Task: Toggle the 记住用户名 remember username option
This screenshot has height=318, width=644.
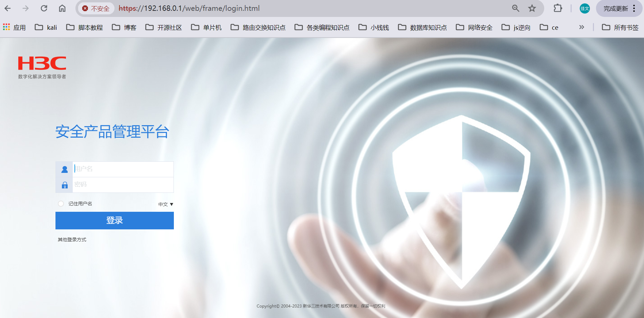Action: (x=61, y=204)
